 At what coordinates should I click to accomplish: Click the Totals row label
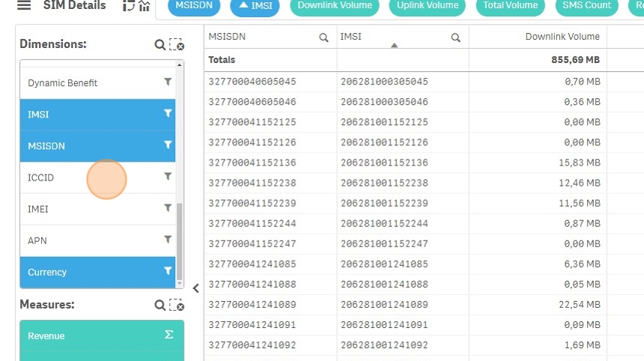point(222,60)
